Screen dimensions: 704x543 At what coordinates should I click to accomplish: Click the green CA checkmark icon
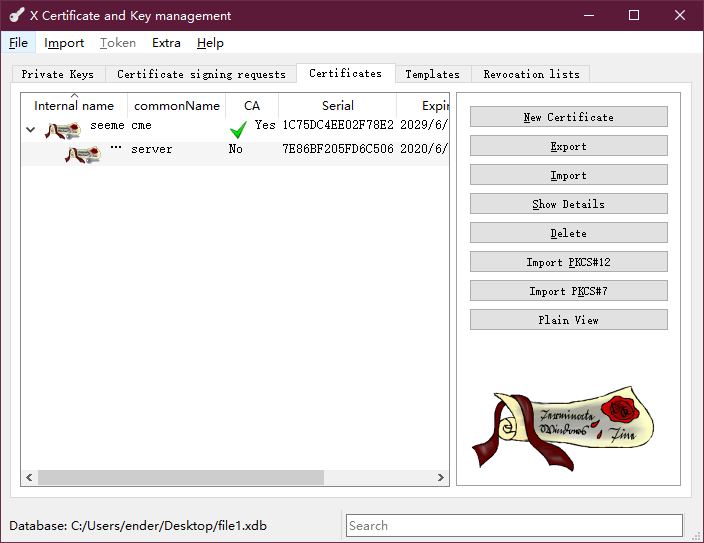click(x=238, y=130)
